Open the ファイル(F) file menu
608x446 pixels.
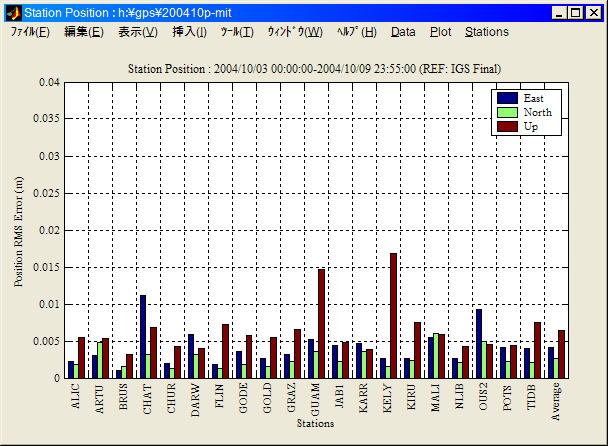coord(30,32)
